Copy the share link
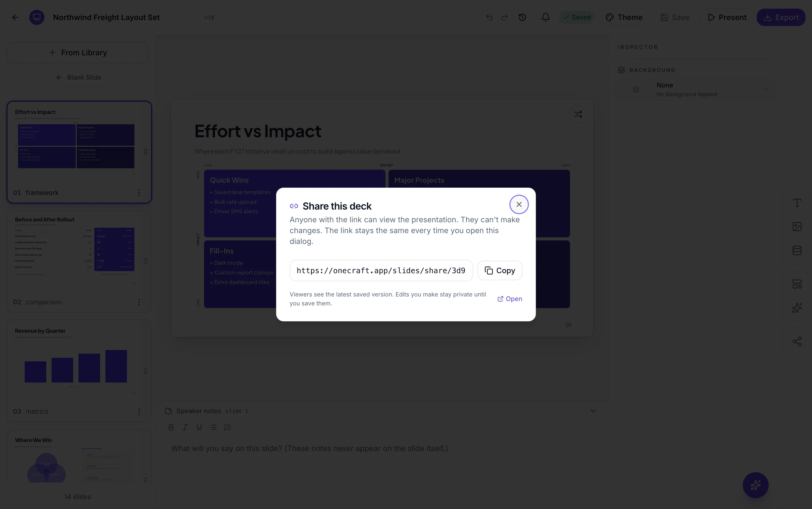This screenshot has width=812, height=509. pyautogui.click(x=500, y=270)
